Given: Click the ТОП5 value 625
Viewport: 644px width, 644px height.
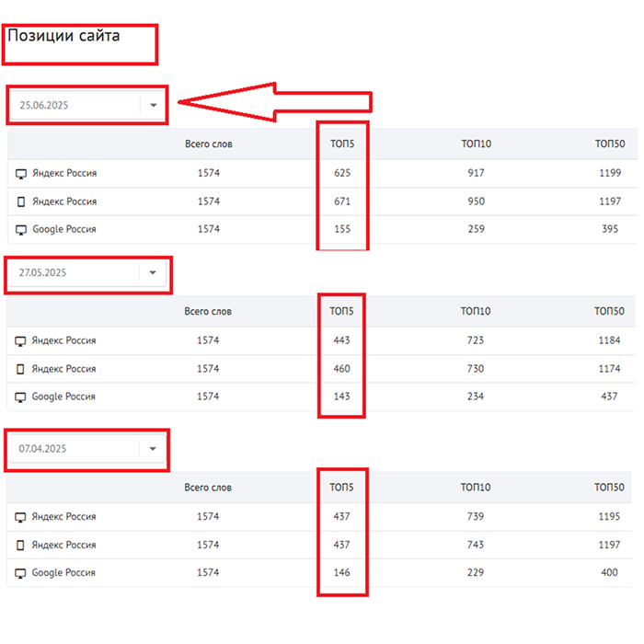Looking at the screenshot, I should [x=342, y=173].
